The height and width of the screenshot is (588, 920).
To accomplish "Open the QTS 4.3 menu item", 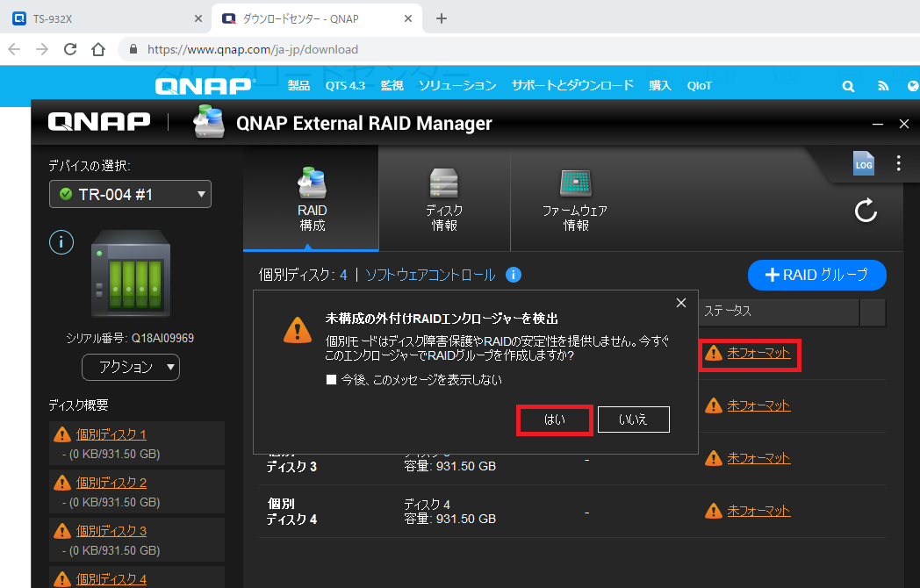I will 345,86.
